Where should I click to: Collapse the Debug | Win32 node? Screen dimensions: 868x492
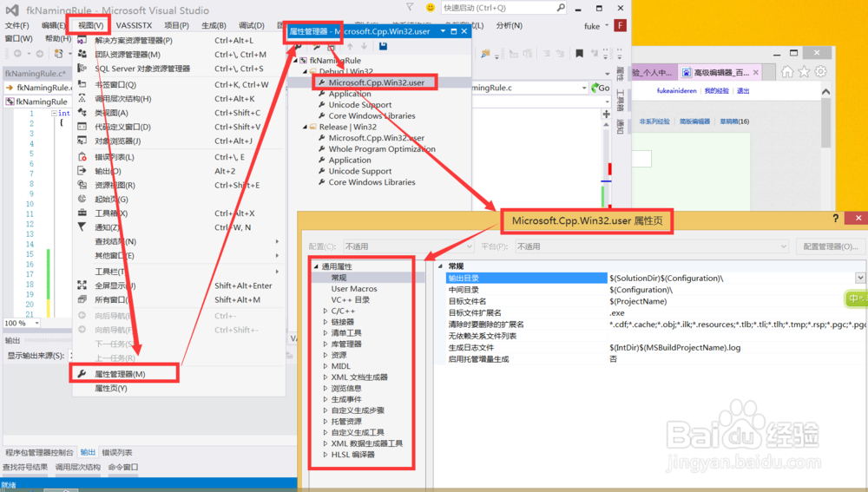(305, 71)
